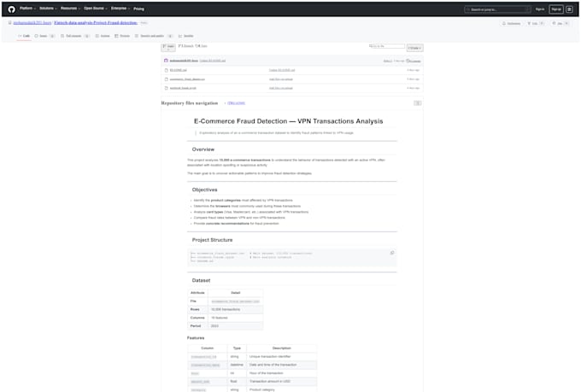This screenshot has height=392, width=581.
Task: Click the 'Transaction amount in USD' cell
Action: coord(282,381)
